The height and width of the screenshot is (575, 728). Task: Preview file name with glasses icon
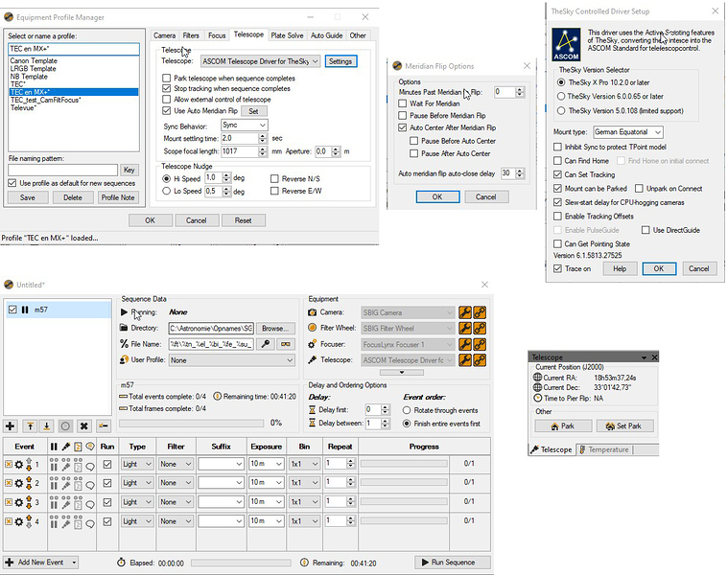[286, 344]
